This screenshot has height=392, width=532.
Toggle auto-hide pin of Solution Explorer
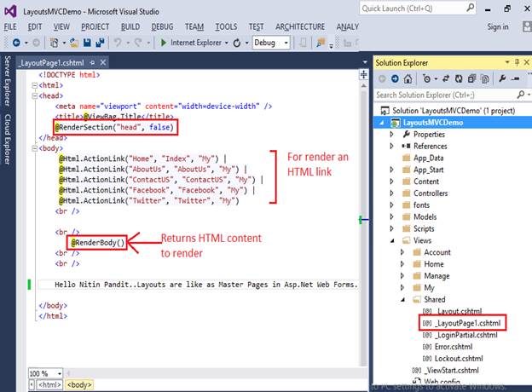pos(517,62)
